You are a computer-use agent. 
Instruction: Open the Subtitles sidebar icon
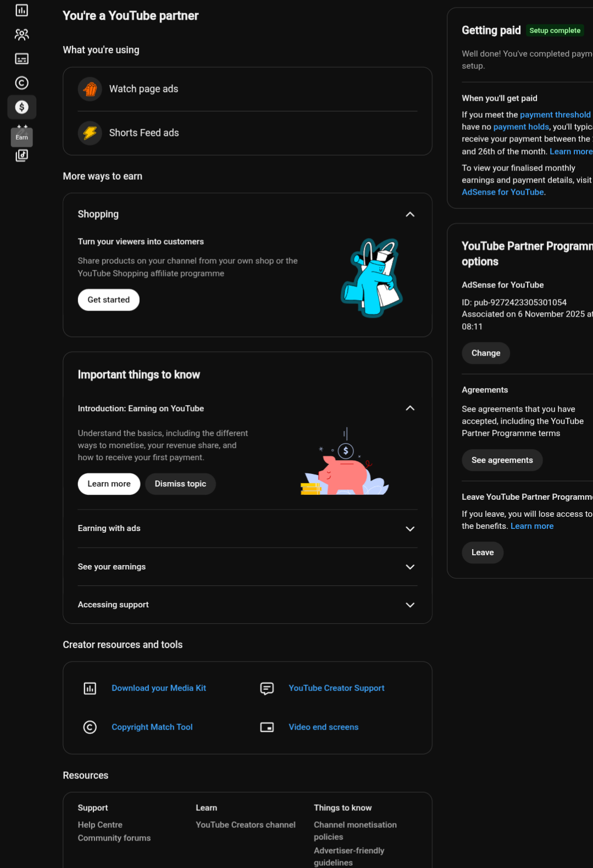click(22, 59)
